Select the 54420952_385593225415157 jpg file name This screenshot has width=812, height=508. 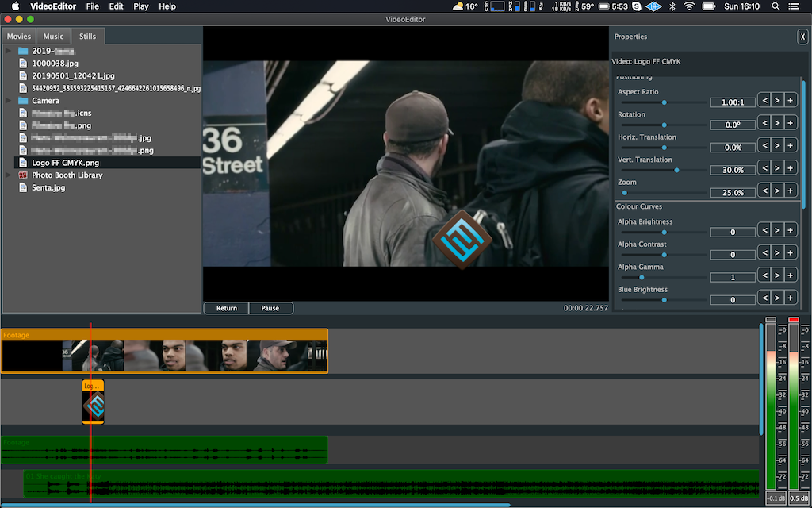116,88
